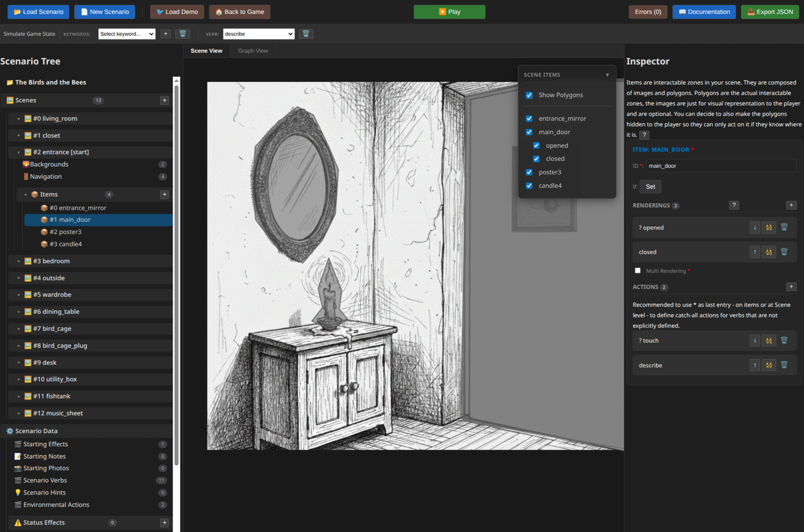Viewport: 804px width, 532px height.
Task: Click the people icon on the closed rendering
Action: [769, 252]
